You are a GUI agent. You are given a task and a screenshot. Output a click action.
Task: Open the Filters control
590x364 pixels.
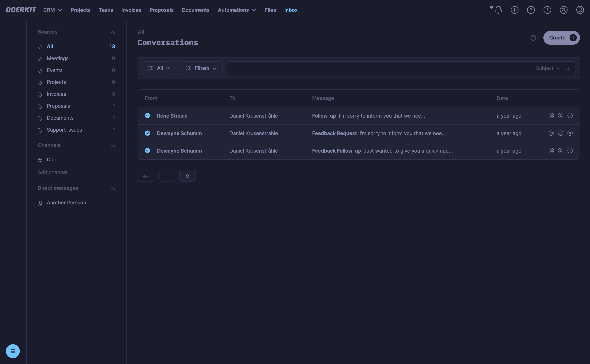(201, 68)
